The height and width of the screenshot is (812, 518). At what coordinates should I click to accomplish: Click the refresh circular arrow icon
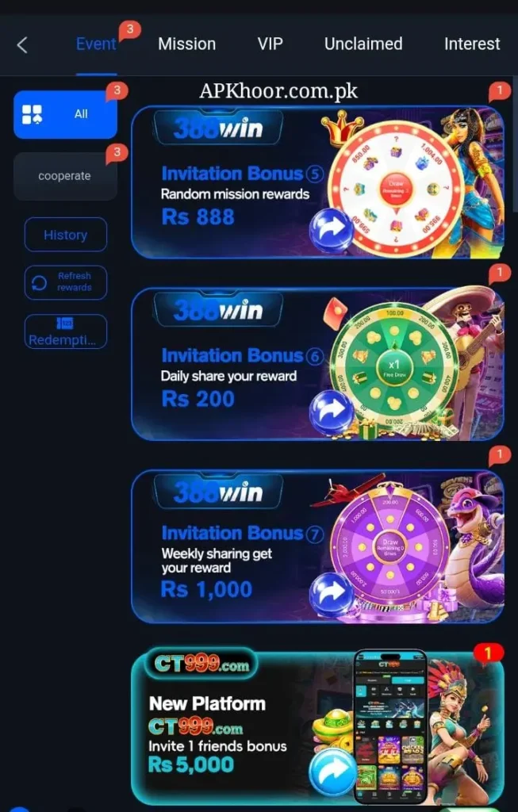pyautogui.click(x=40, y=283)
